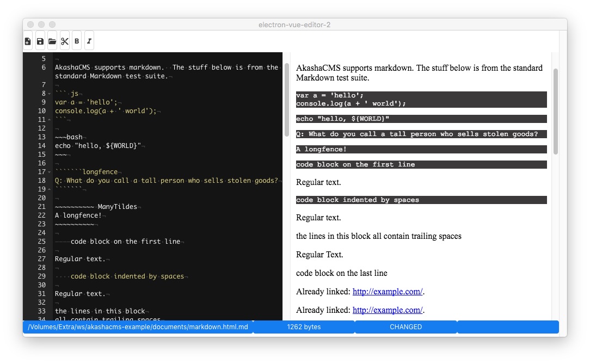Click the CHANGED status indicator
The height and width of the screenshot is (364, 590).
click(x=405, y=327)
